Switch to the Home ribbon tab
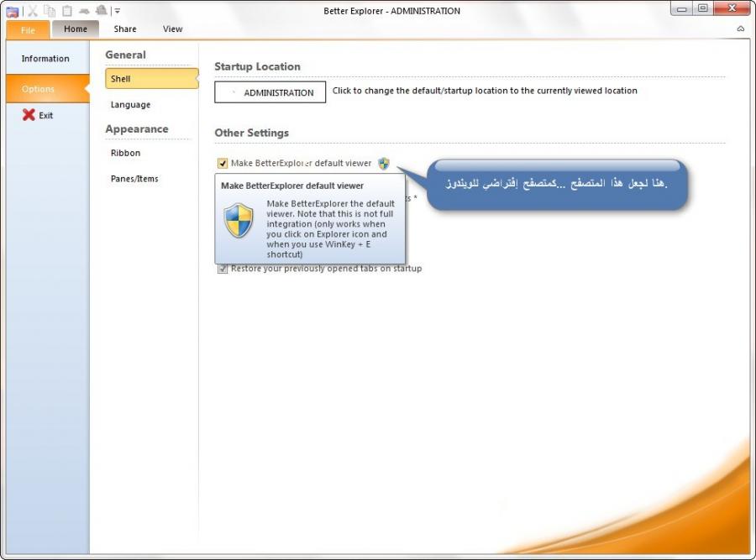 point(76,29)
